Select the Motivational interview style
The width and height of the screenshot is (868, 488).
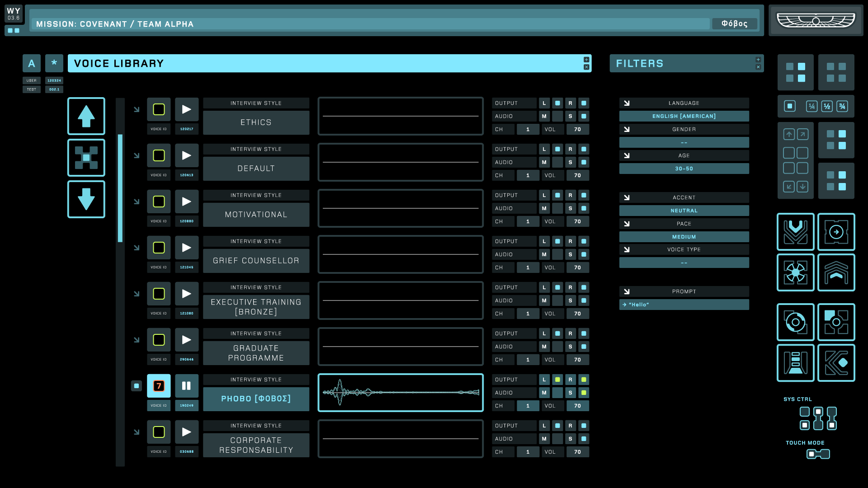(256, 215)
